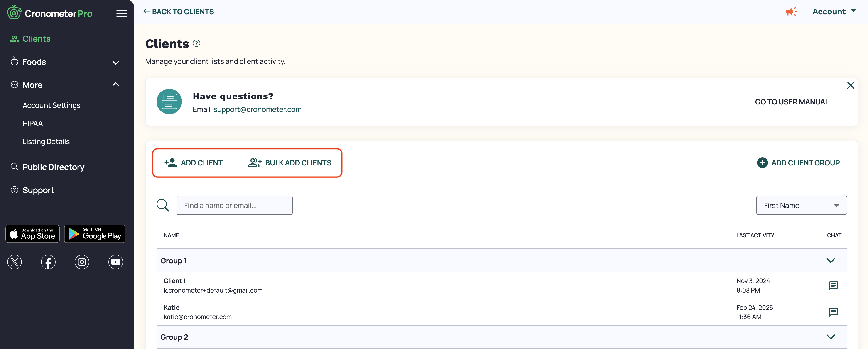
Task: Click the More sidebar label
Action: (x=32, y=85)
